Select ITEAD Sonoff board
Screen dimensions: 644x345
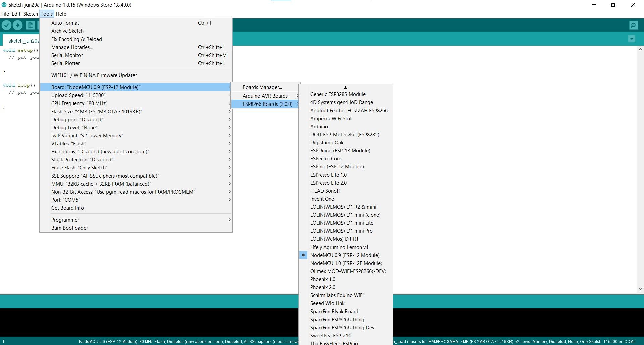pyautogui.click(x=345, y=191)
